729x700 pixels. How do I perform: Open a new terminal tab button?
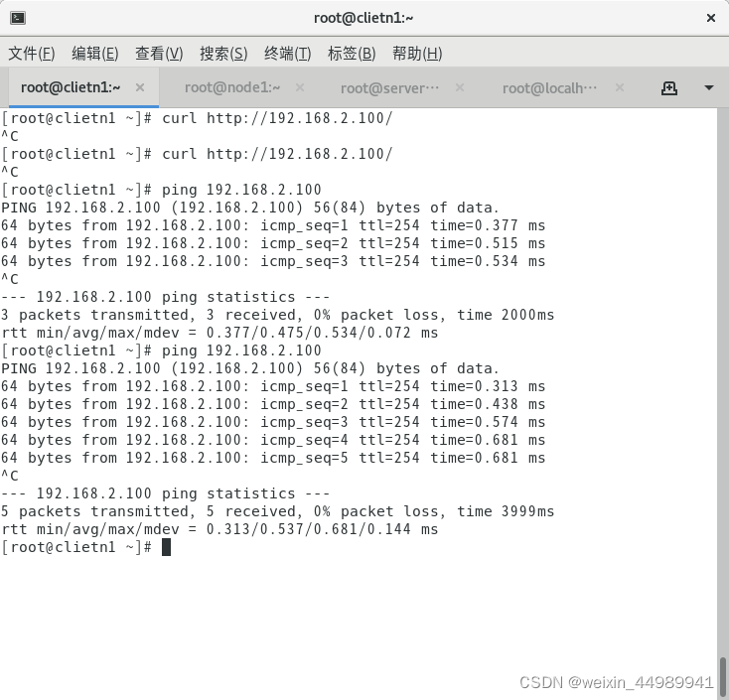pyautogui.click(x=669, y=87)
